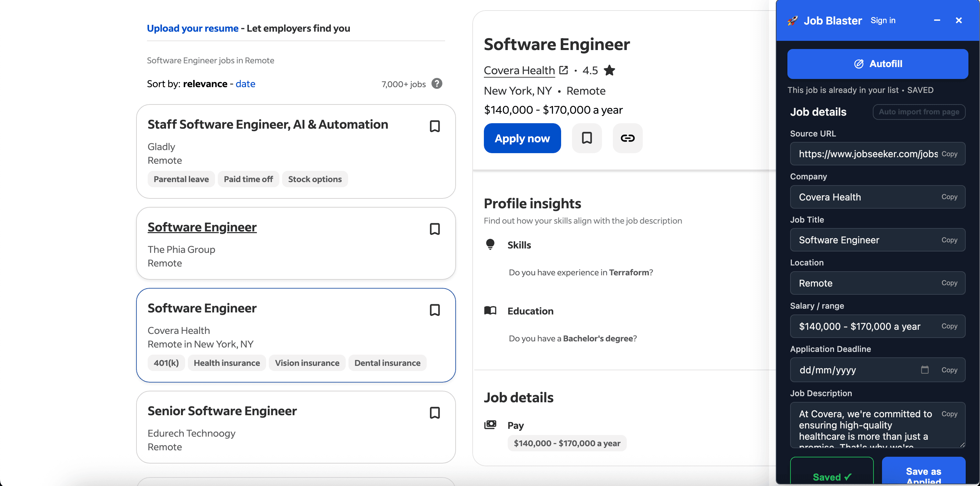Open Covera Health external link icon

tap(563, 70)
